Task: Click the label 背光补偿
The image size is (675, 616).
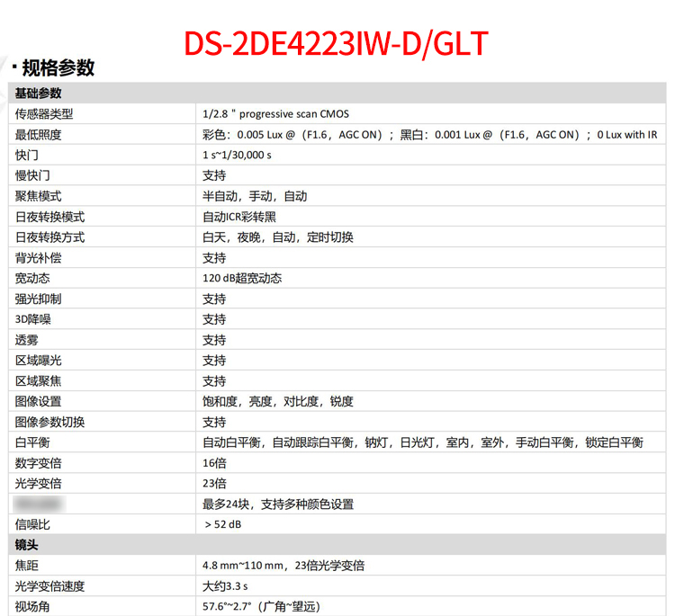Action: point(39,258)
